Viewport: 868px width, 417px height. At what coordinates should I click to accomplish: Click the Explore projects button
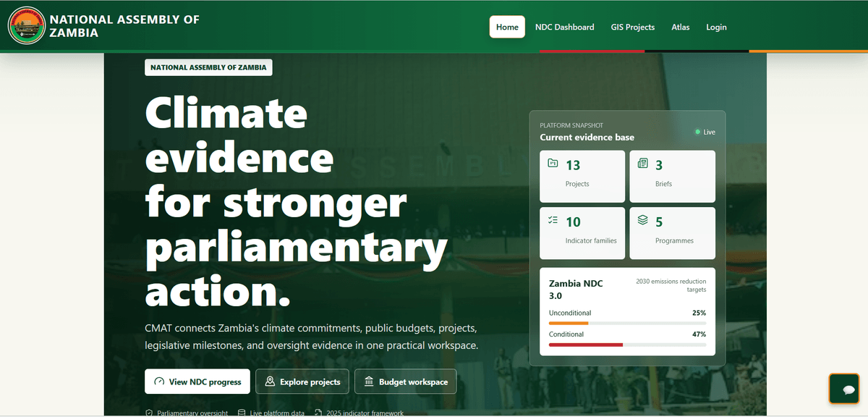[302, 382]
